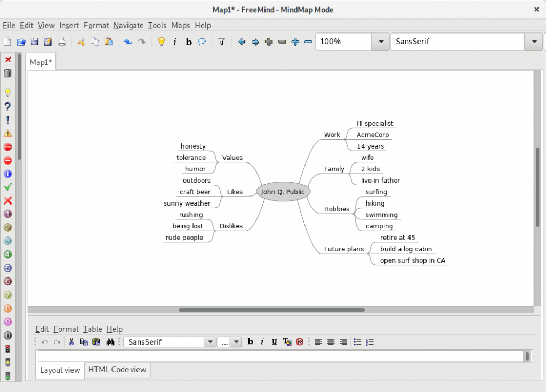
Task: Click the print icon in toolbar
Action: point(62,42)
